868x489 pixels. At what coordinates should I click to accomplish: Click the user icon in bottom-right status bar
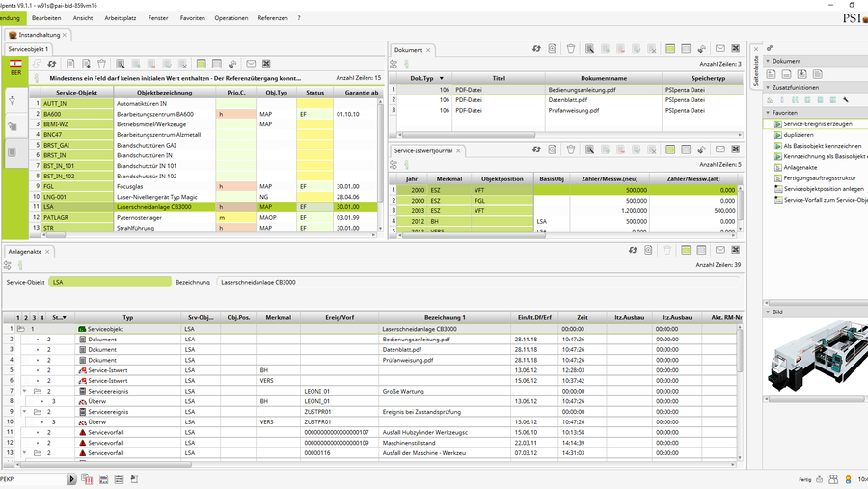(848, 479)
